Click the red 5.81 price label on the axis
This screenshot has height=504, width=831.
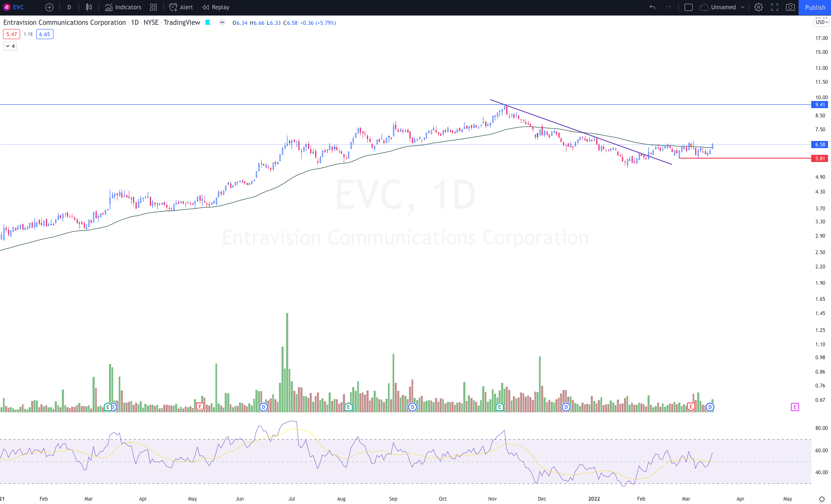(x=820, y=159)
